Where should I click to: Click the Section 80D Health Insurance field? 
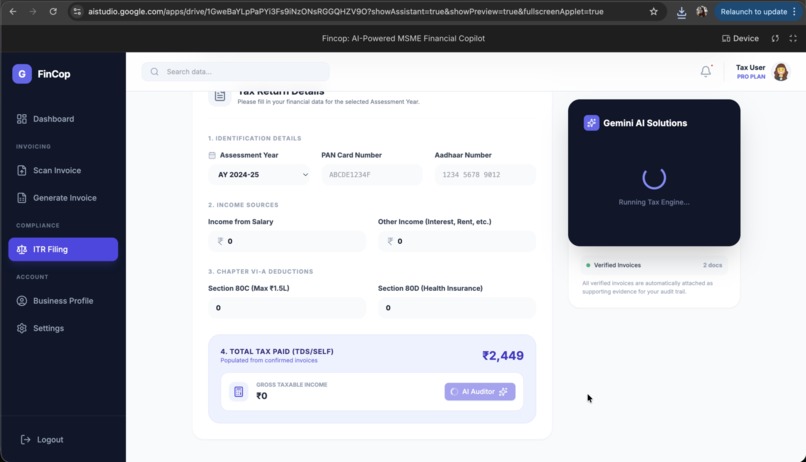[x=456, y=307]
